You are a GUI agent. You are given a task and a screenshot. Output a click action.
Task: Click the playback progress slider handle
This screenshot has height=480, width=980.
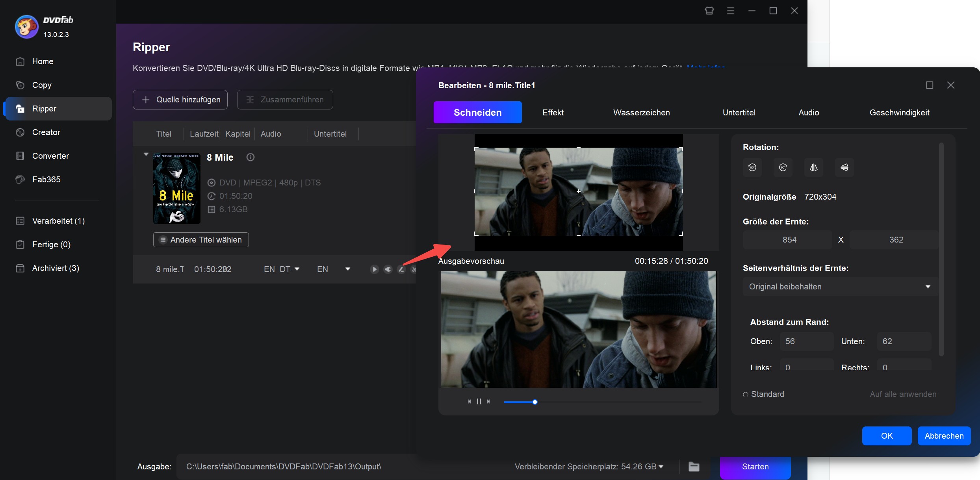pos(535,402)
